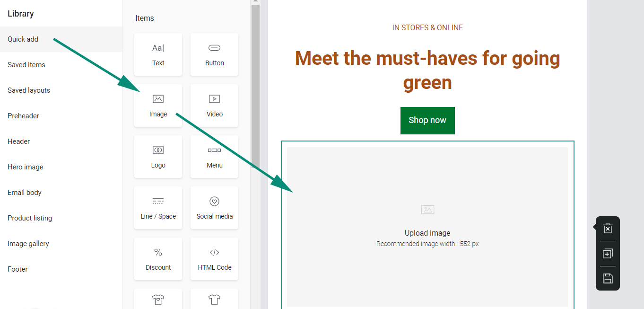Image resolution: width=644 pixels, height=309 pixels.
Task: Add a Social media block
Action: (214, 208)
